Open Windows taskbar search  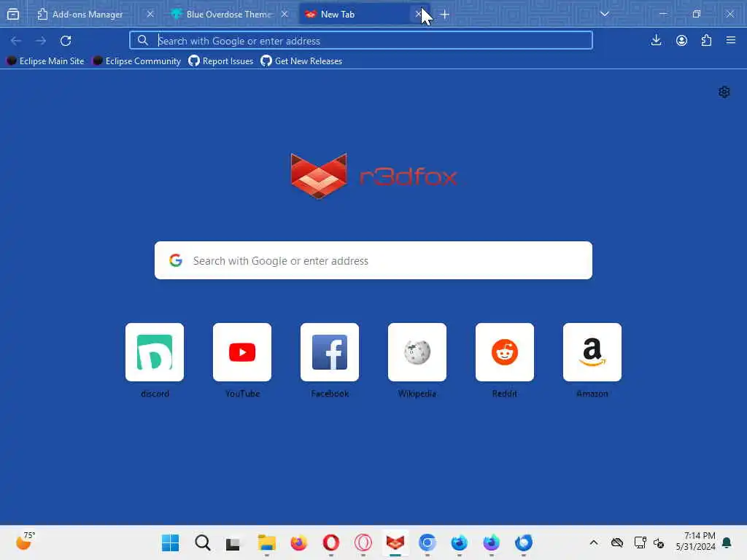point(203,542)
